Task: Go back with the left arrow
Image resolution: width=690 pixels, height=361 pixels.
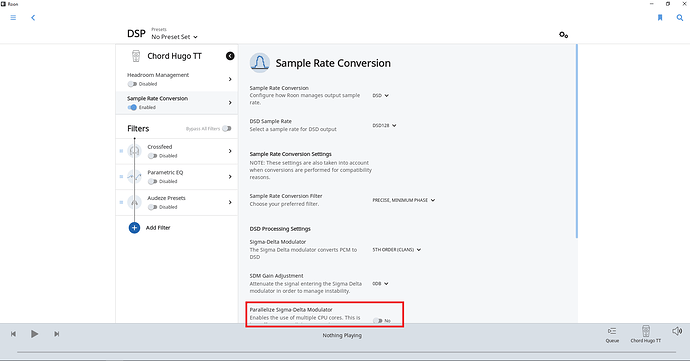Action: (33, 18)
